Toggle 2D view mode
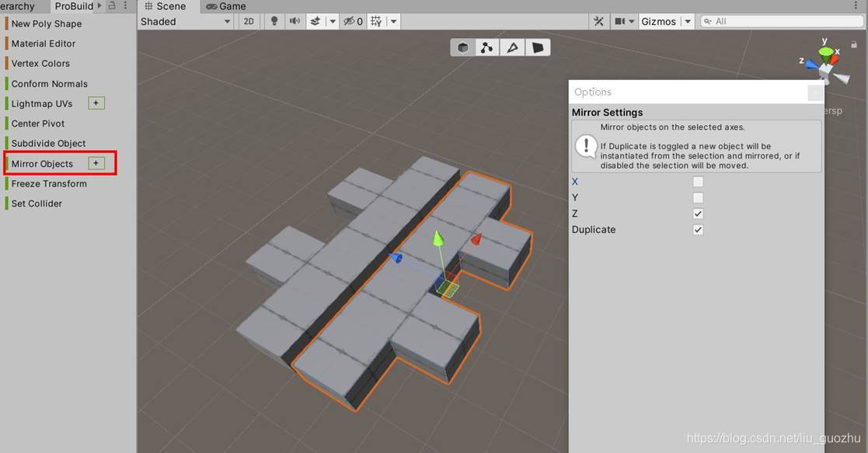 249,22
